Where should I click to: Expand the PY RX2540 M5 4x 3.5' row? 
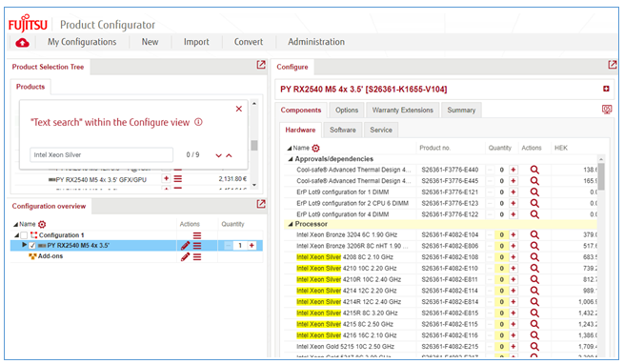24,245
